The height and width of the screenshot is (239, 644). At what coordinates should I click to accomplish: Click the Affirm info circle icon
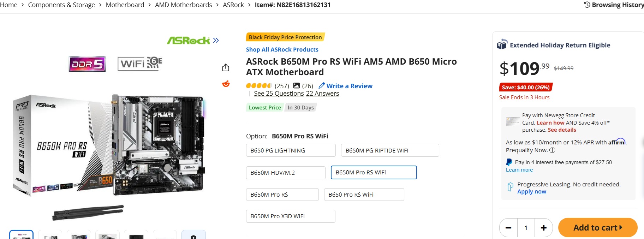click(x=552, y=150)
